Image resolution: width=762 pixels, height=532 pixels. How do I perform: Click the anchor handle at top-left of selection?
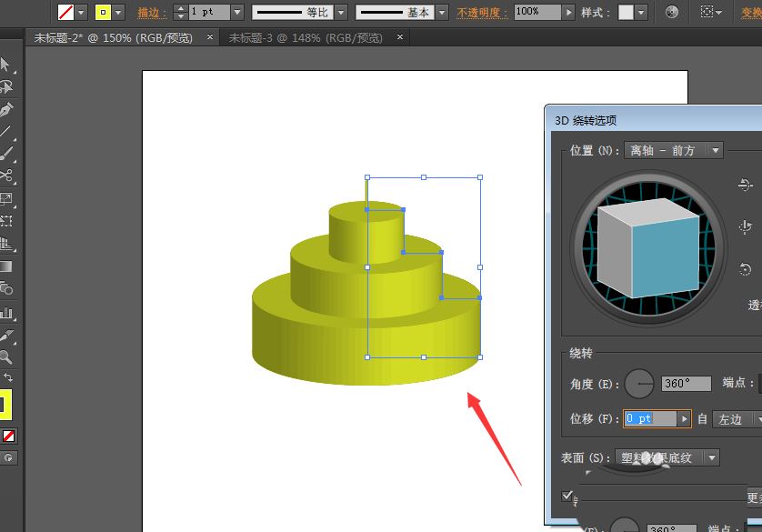(x=367, y=177)
